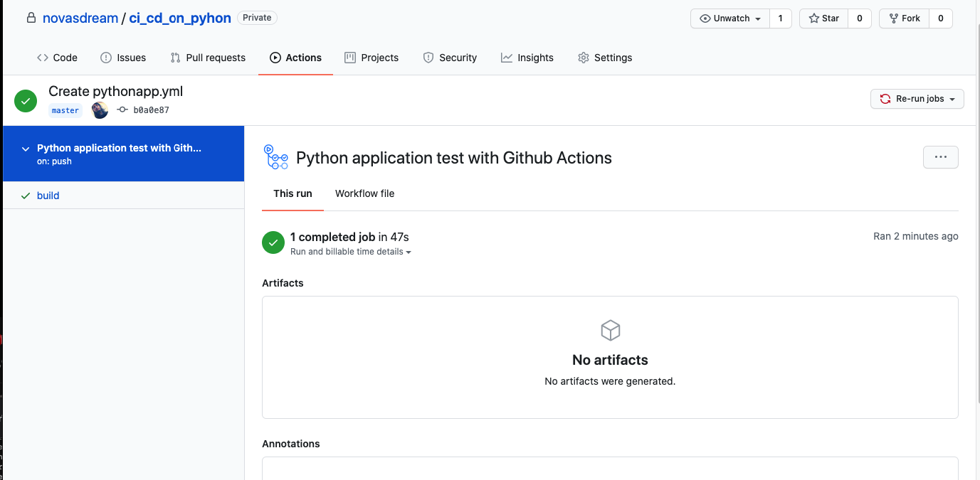Click the commit author avatar

click(100, 110)
